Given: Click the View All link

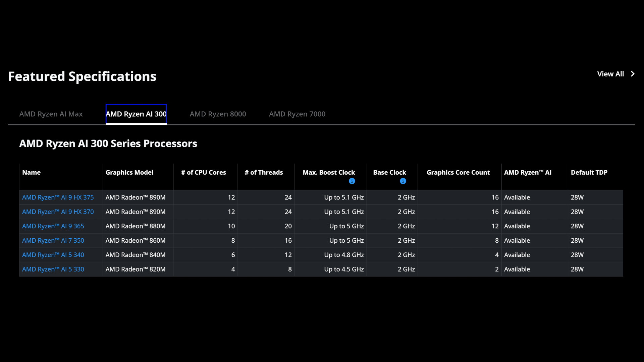Looking at the screenshot, I should [x=610, y=74].
